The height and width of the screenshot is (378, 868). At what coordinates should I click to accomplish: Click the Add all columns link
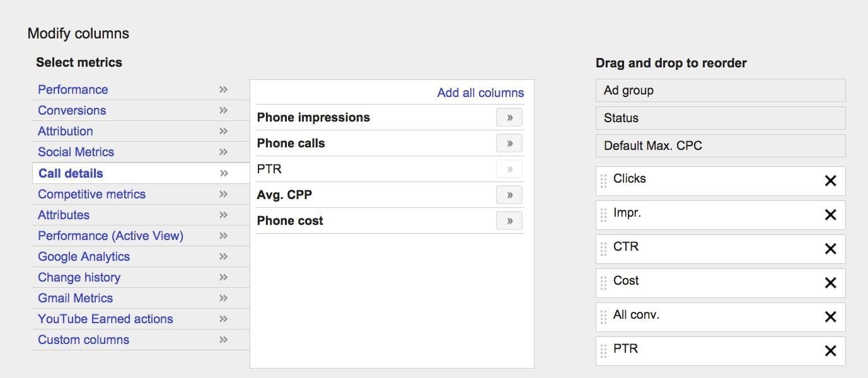480,93
